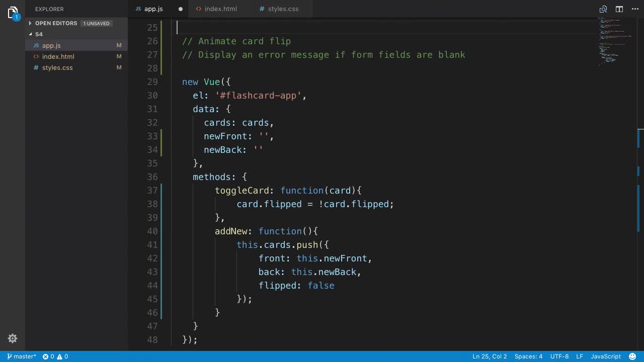The width and height of the screenshot is (644, 362).
Task: Switch to the index.html tab
Action: [x=220, y=9]
